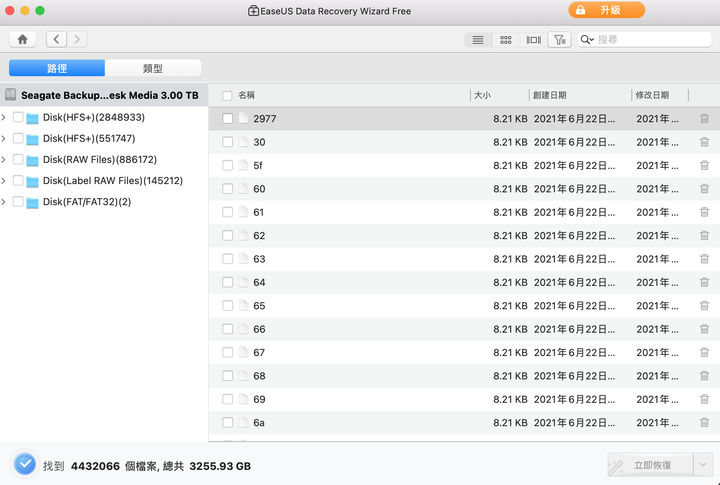The width and height of the screenshot is (720, 485).
Task: Tick the checkbox for file 5f
Action: 227,165
